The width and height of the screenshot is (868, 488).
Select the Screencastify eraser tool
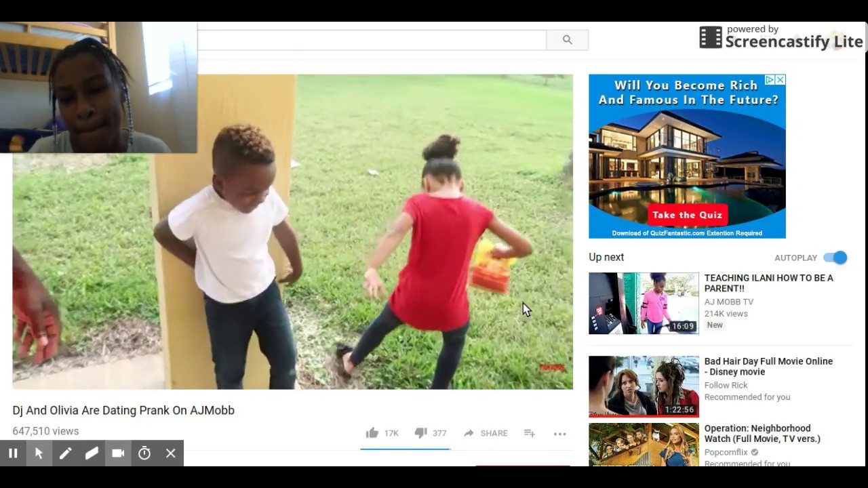(92, 453)
